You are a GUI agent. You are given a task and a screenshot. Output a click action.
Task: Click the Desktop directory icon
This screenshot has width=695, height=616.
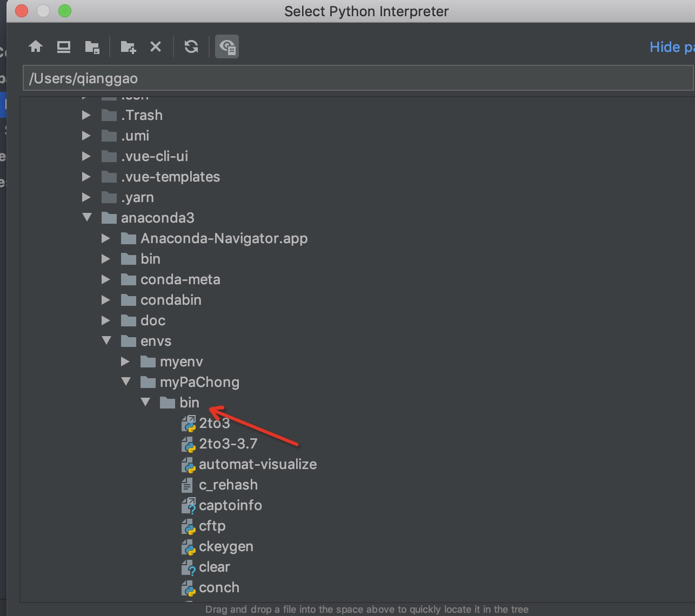coord(63,46)
